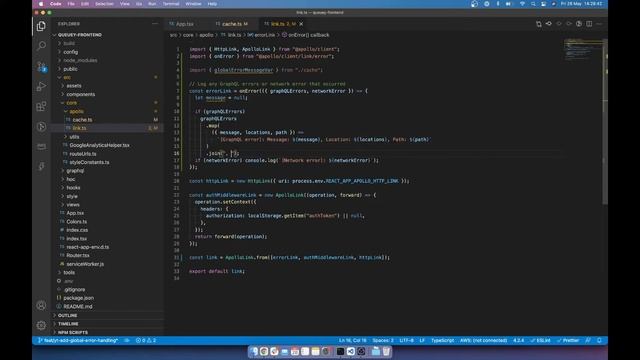The width and height of the screenshot is (640, 360).
Task: Click the Ln 16, Col 16 cursor position indicator
Action: pyautogui.click(x=353, y=340)
